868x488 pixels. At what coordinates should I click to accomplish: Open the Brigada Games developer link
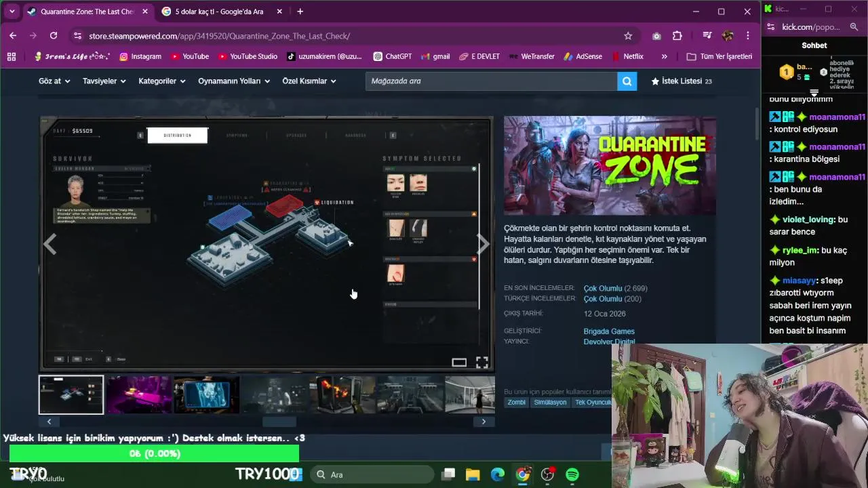[609, 331]
